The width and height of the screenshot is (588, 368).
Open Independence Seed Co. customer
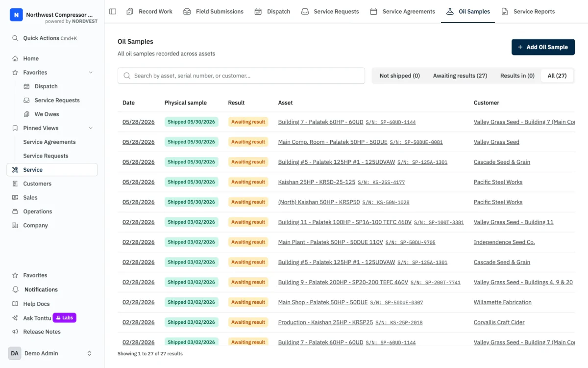tap(504, 242)
